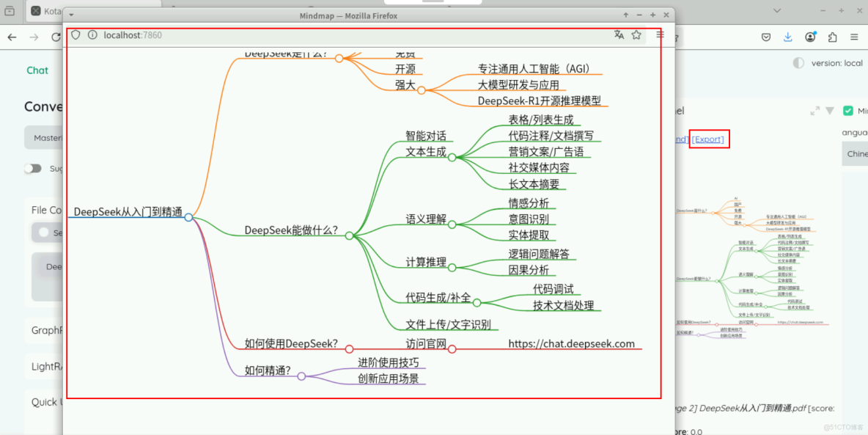
Task: Click the 情感分析 node
Action: pyautogui.click(x=529, y=202)
